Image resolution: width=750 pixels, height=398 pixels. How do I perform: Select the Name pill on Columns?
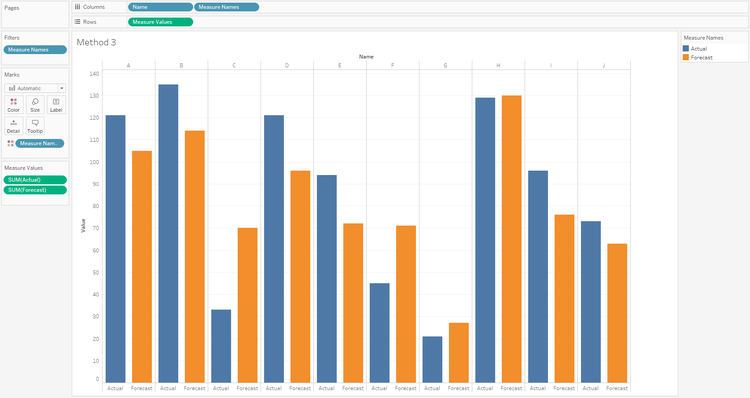tap(160, 7)
